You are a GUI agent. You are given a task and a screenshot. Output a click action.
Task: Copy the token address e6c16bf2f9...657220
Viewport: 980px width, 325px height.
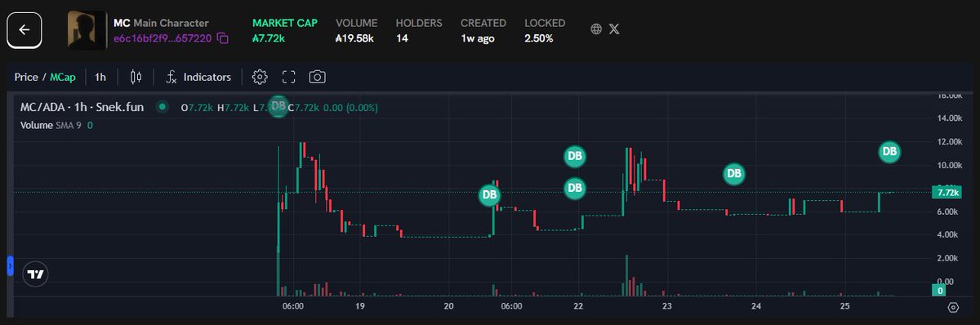coord(223,38)
